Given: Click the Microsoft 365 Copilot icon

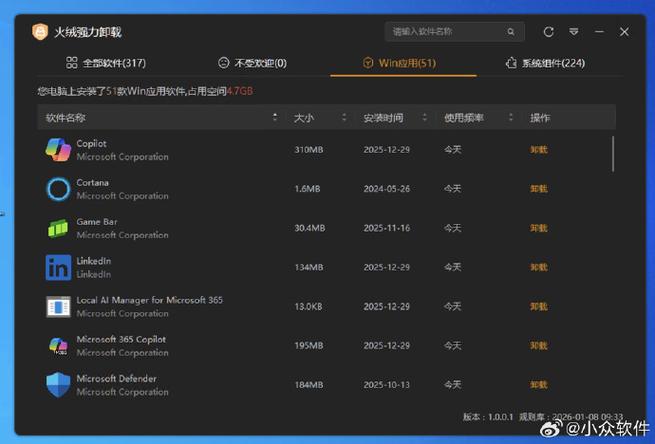Looking at the screenshot, I should tap(58, 346).
